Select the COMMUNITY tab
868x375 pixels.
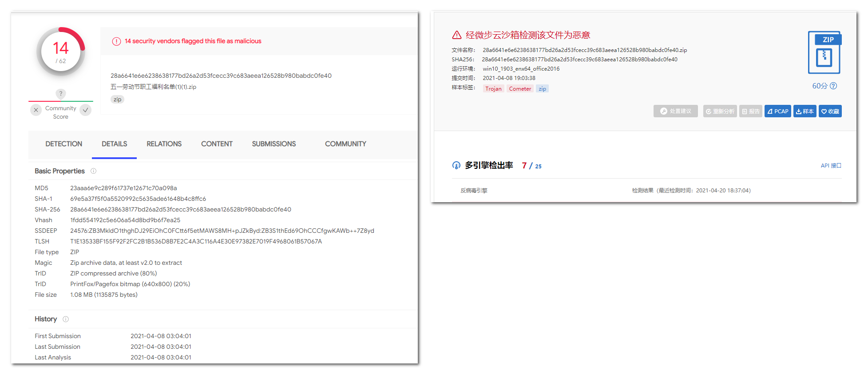(345, 144)
